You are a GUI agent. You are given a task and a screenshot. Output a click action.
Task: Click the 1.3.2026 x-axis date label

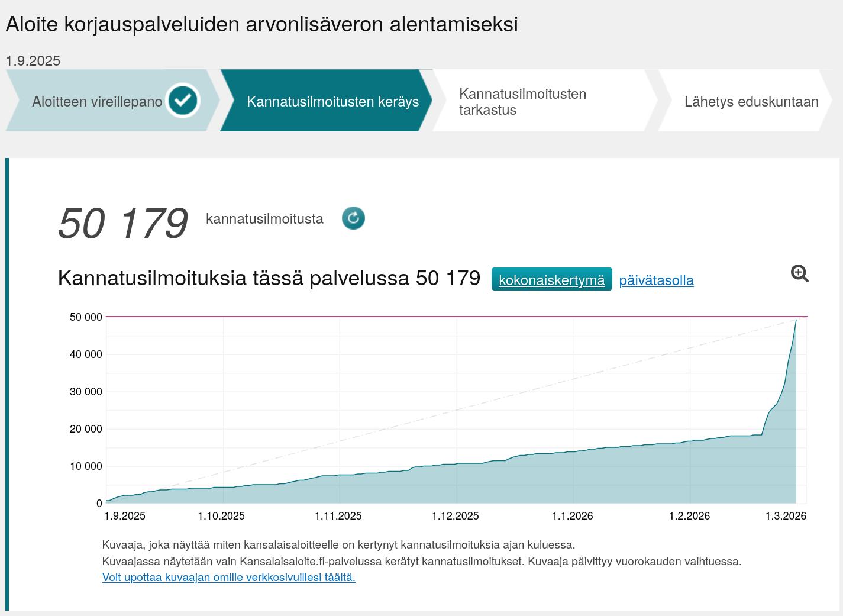[x=786, y=516]
